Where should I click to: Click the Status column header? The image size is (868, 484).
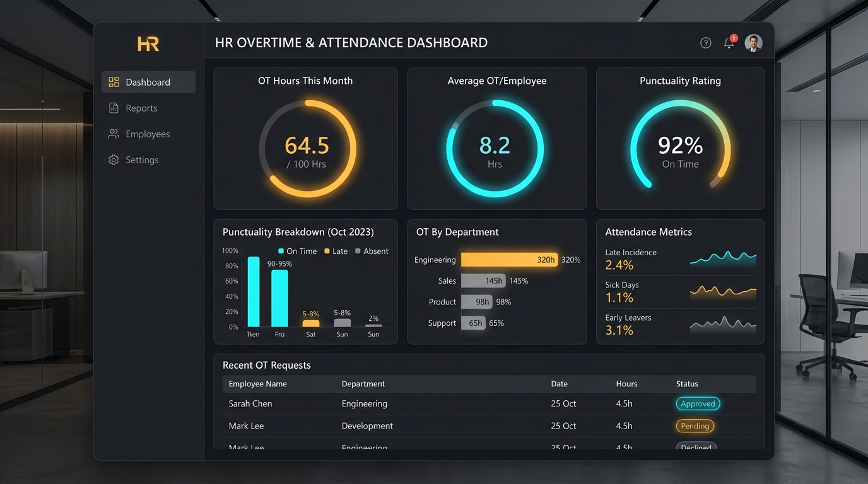pyautogui.click(x=687, y=384)
